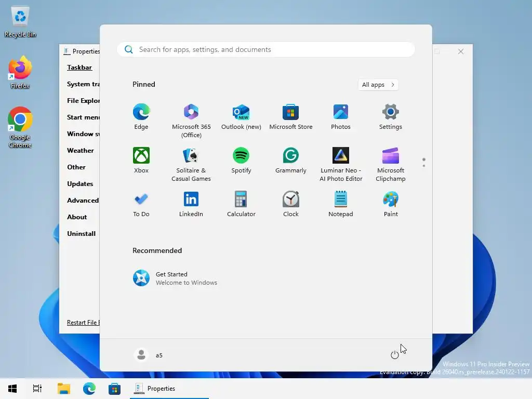
Task: Launch the Paint app
Action: (391, 204)
